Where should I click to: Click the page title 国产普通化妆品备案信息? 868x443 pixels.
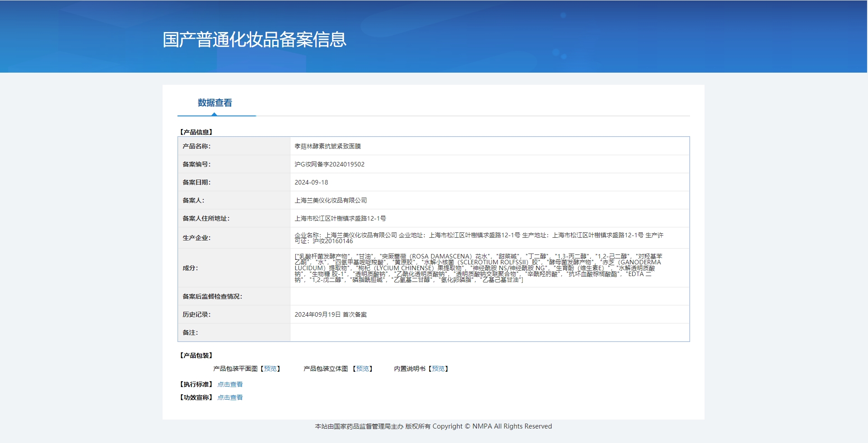254,40
